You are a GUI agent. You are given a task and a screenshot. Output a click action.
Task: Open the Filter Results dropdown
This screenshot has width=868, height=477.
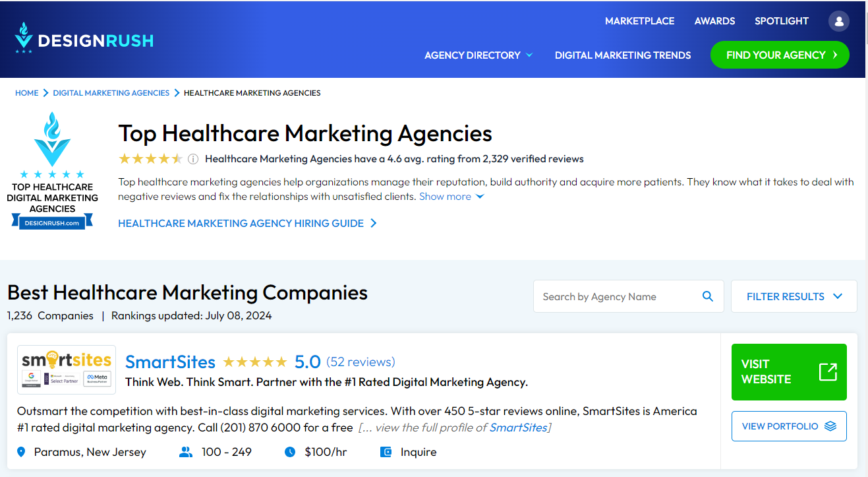coord(794,296)
